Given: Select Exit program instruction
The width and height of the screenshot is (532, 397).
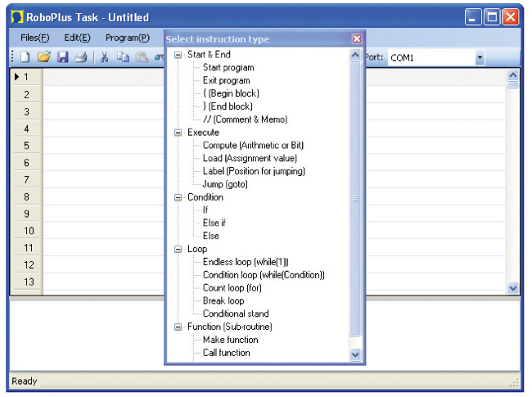Looking at the screenshot, I should pyautogui.click(x=226, y=80).
